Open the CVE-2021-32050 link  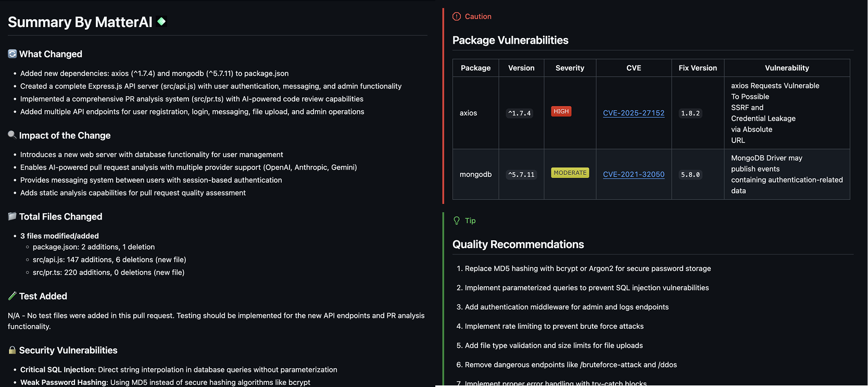[x=634, y=174]
